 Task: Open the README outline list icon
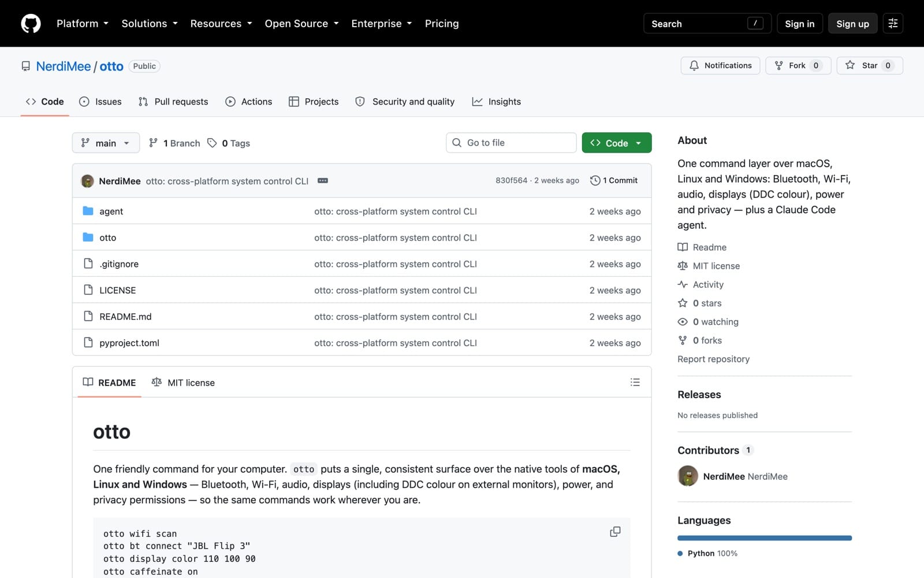pos(635,382)
